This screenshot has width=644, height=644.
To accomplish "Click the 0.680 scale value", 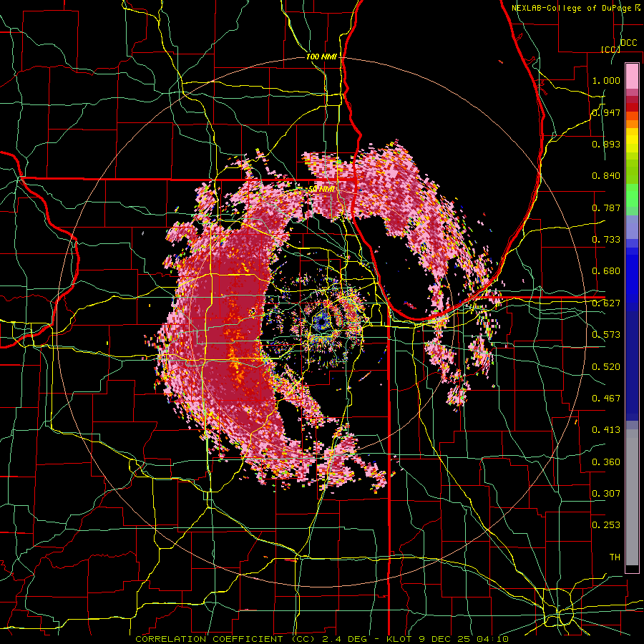I will pyautogui.click(x=606, y=271).
